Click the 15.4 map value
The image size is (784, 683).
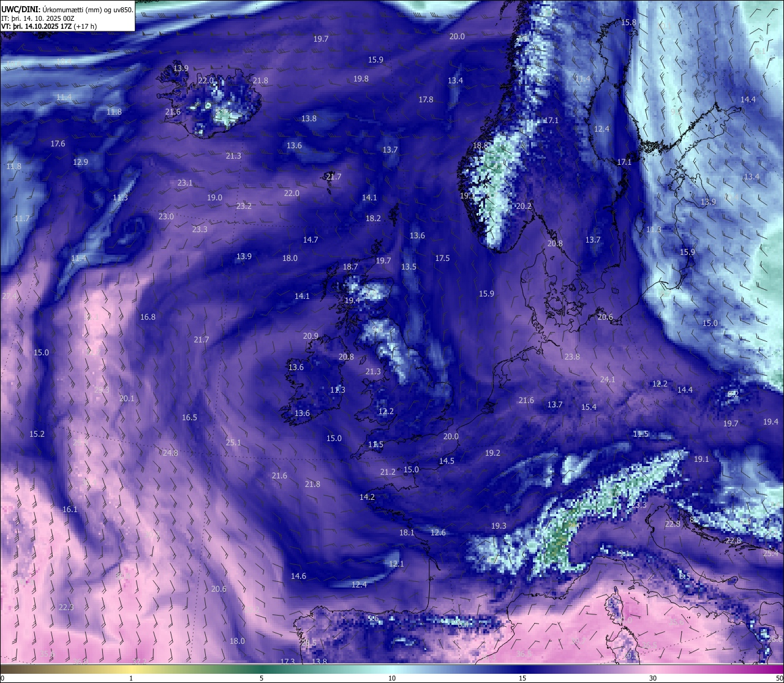[589, 407]
